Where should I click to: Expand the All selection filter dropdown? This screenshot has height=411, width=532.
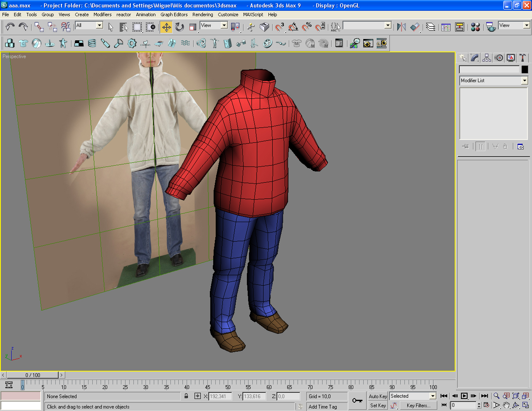[99, 25]
